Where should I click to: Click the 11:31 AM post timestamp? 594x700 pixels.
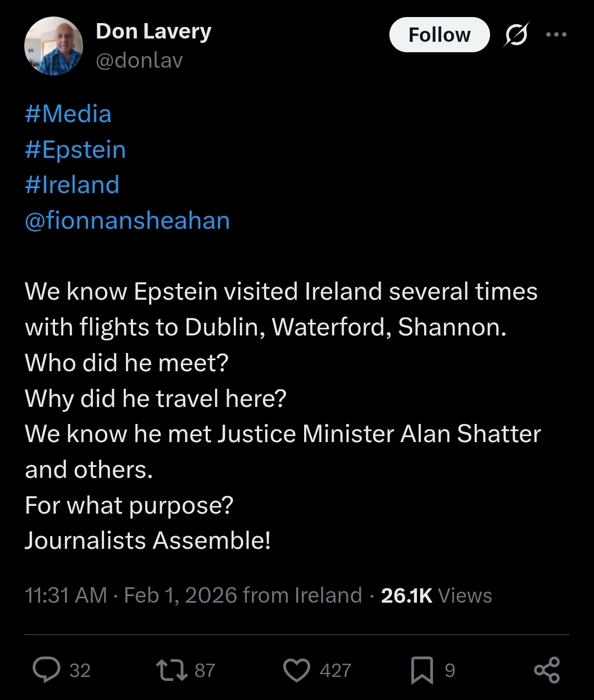tap(66, 595)
